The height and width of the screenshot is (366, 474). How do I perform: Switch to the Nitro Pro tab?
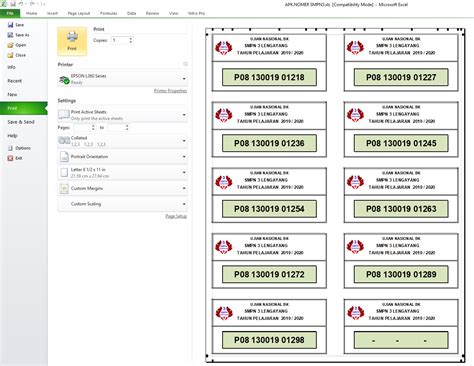(x=196, y=13)
